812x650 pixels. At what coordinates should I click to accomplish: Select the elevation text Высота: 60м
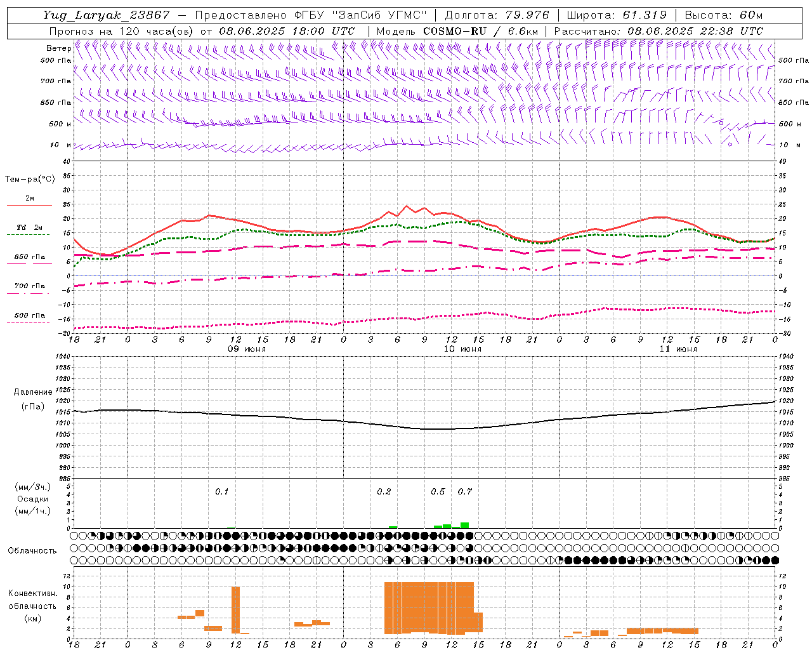[724, 15]
